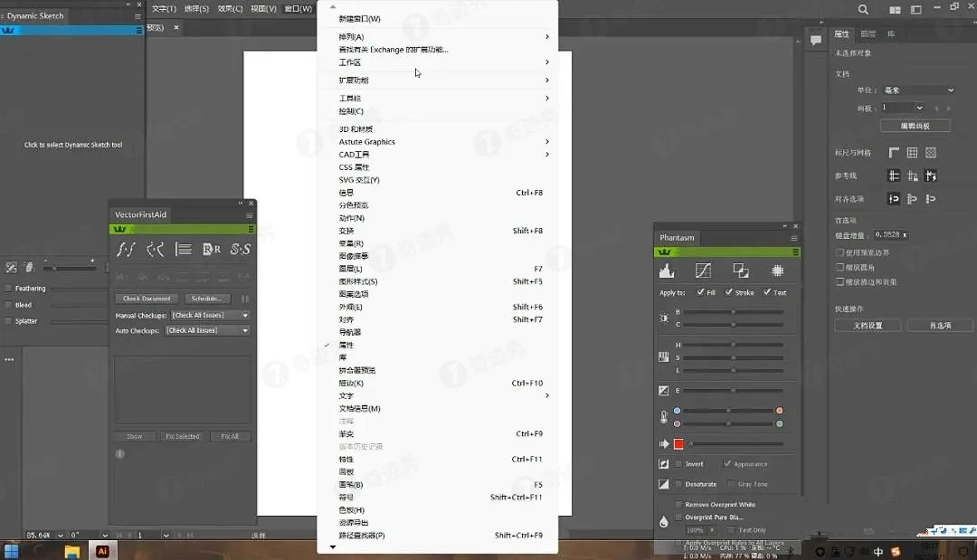Open the Astute Graphics submenu
This screenshot has width=977, height=560.
pos(366,141)
